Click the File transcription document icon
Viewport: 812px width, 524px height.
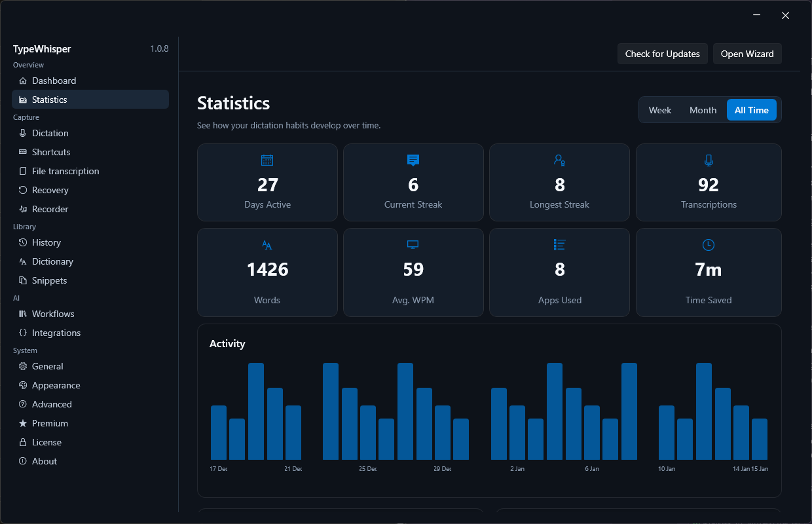tap(23, 171)
